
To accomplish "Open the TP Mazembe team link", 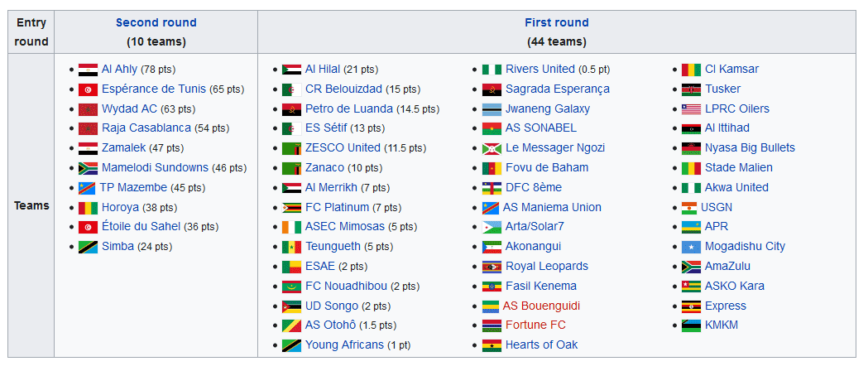I will pyautogui.click(x=133, y=187).
